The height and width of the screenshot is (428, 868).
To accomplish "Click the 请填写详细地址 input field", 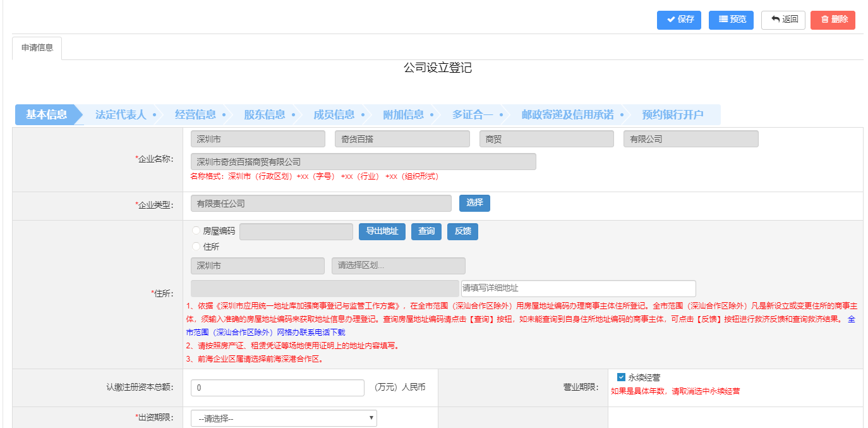I will click(578, 288).
